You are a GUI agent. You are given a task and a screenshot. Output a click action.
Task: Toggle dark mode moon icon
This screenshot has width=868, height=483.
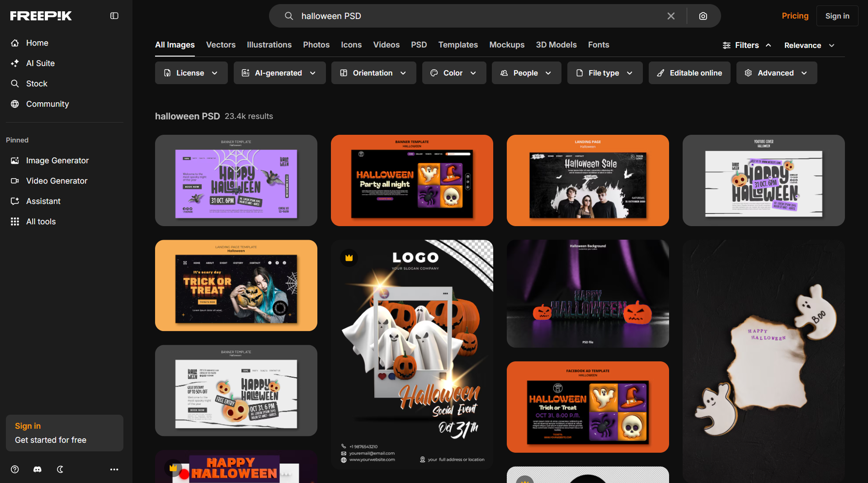pyautogui.click(x=60, y=469)
